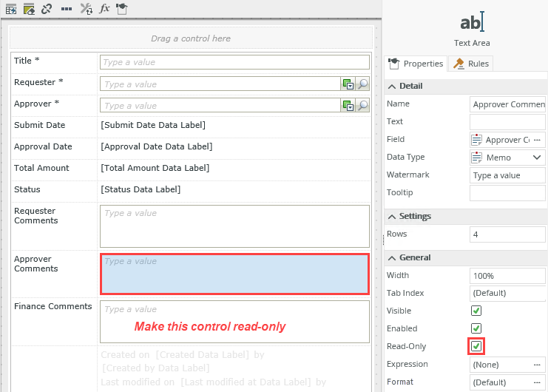
Task: Select the Requester Comments text area
Action: click(x=234, y=226)
